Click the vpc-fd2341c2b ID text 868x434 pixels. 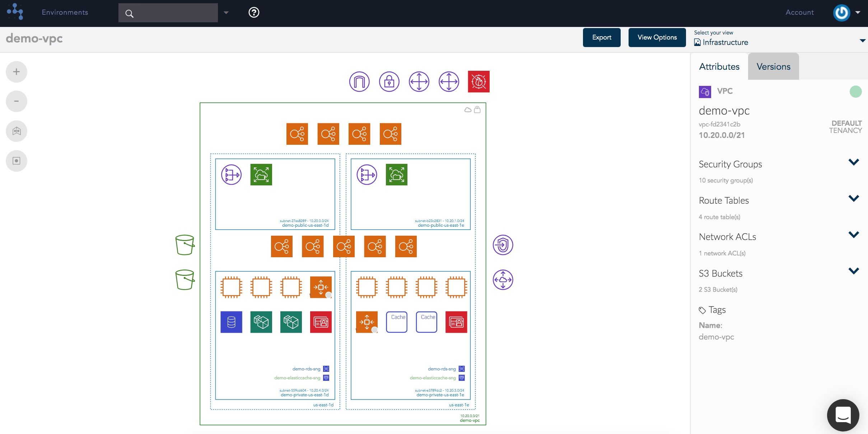[x=719, y=124]
